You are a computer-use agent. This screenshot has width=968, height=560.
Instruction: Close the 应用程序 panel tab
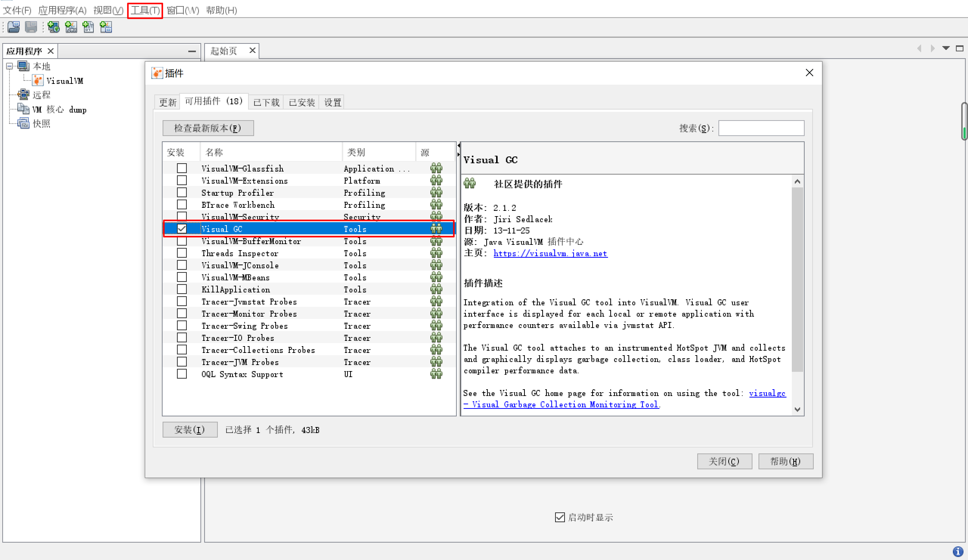click(x=50, y=51)
